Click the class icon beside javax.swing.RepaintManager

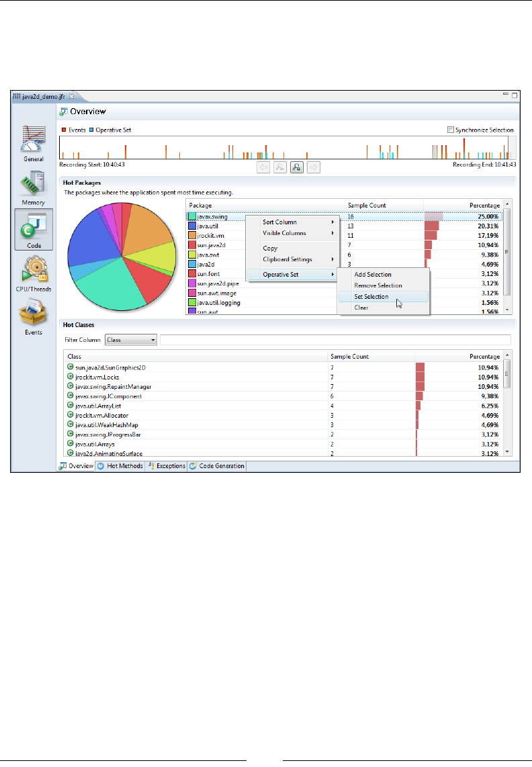click(71, 386)
